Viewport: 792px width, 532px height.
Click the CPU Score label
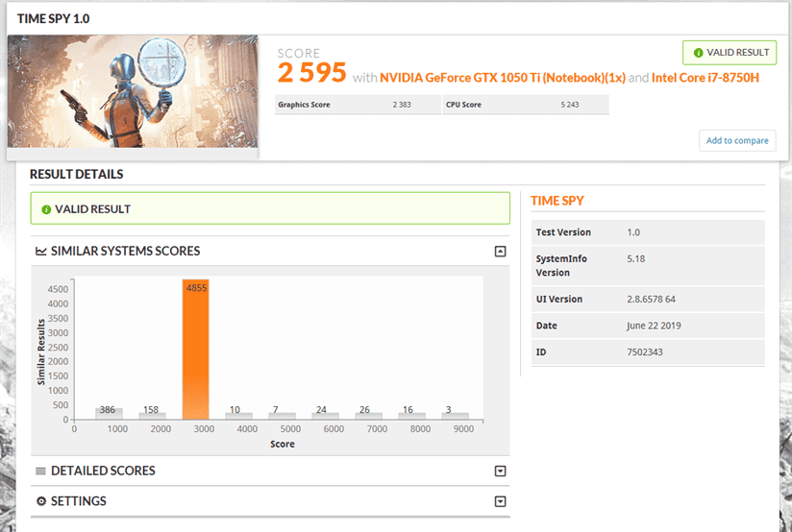463,105
